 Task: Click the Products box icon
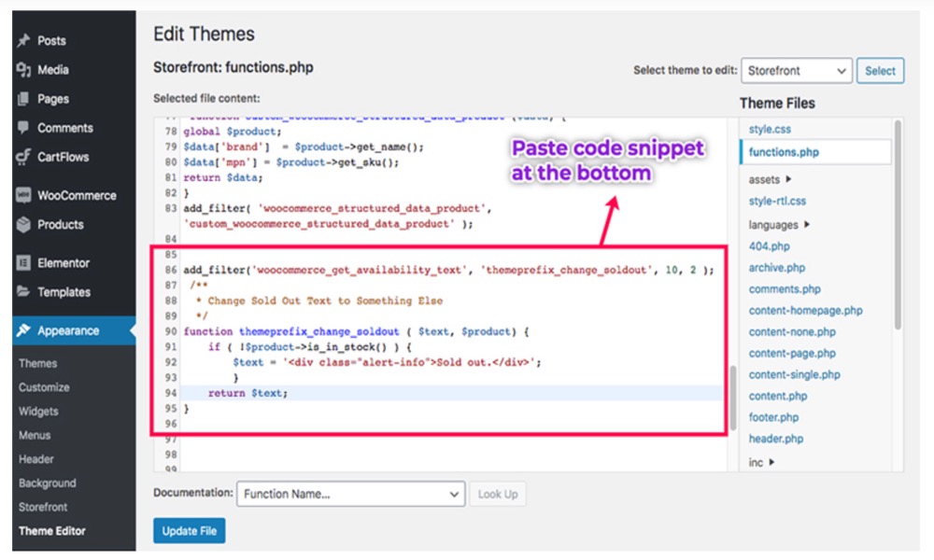click(x=24, y=224)
